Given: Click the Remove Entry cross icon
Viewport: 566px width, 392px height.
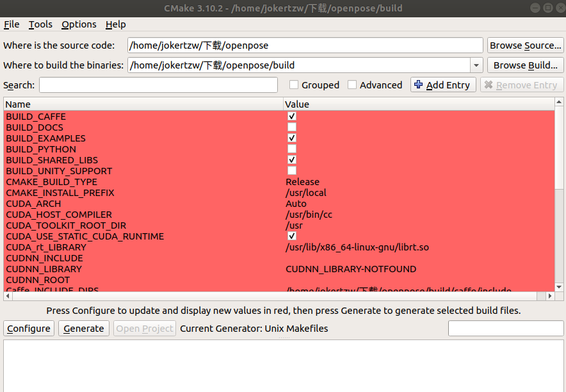Looking at the screenshot, I should point(489,85).
